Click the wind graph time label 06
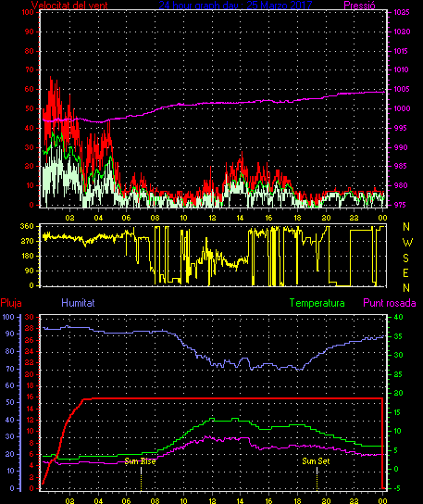 tap(126, 218)
